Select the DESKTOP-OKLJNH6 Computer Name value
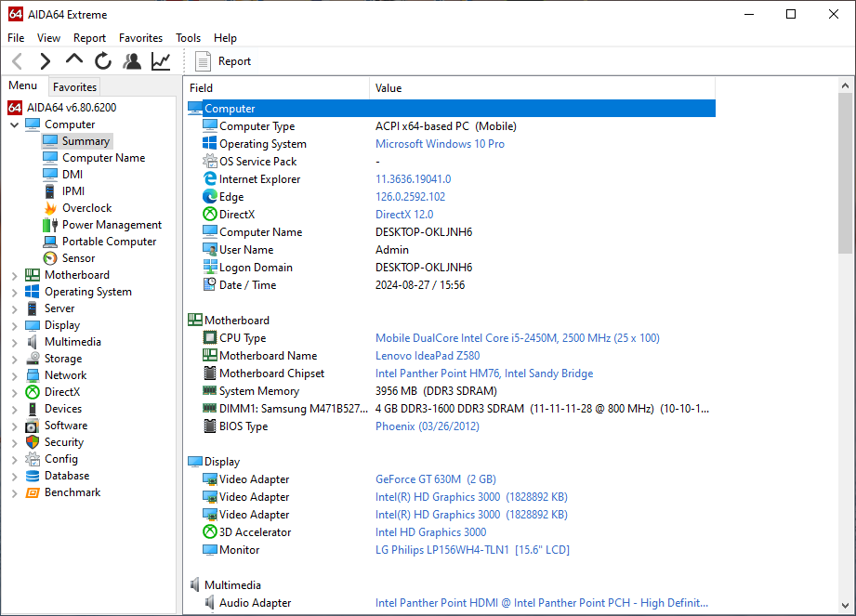This screenshot has width=856, height=616. pyautogui.click(x=424, y=232)
